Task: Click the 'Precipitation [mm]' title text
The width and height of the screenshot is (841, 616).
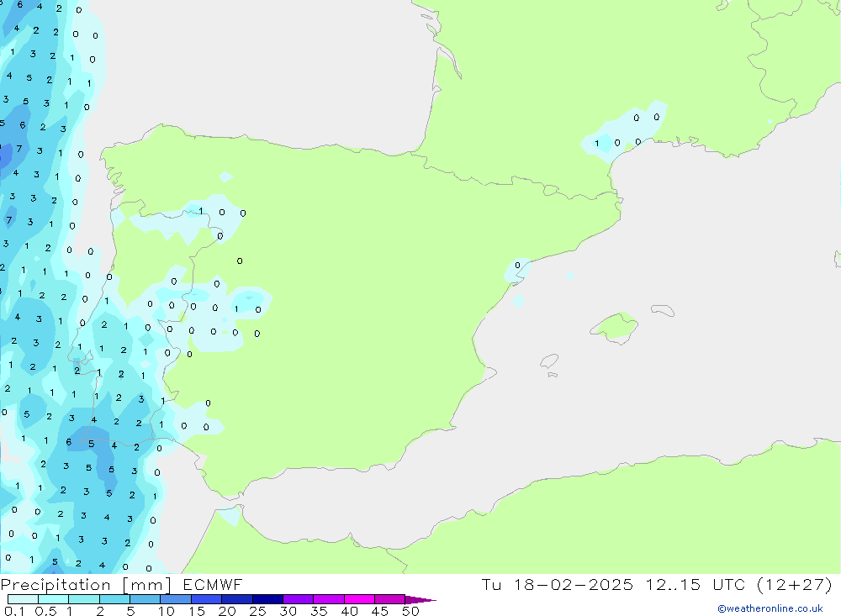Action: 87,585
